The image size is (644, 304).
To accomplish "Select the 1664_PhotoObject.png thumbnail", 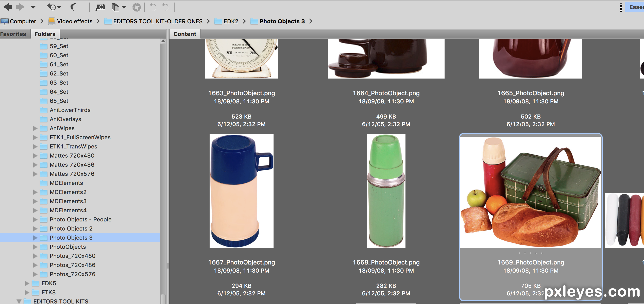I will 386,59.
